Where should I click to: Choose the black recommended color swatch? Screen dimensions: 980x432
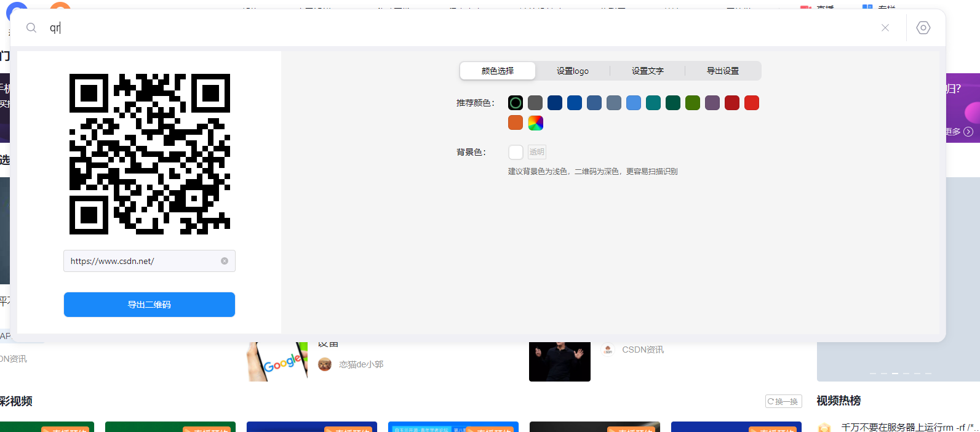[x=516, y=103]
